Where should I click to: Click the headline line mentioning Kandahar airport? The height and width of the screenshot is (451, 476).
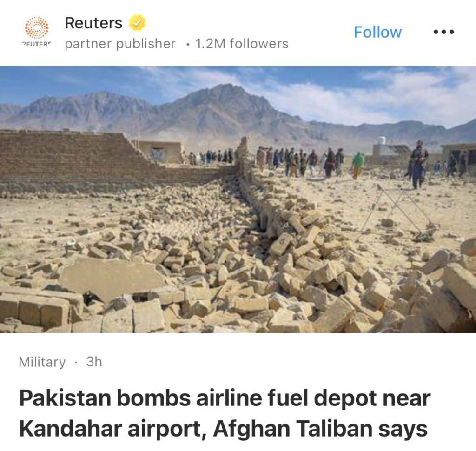click(224, 429)
